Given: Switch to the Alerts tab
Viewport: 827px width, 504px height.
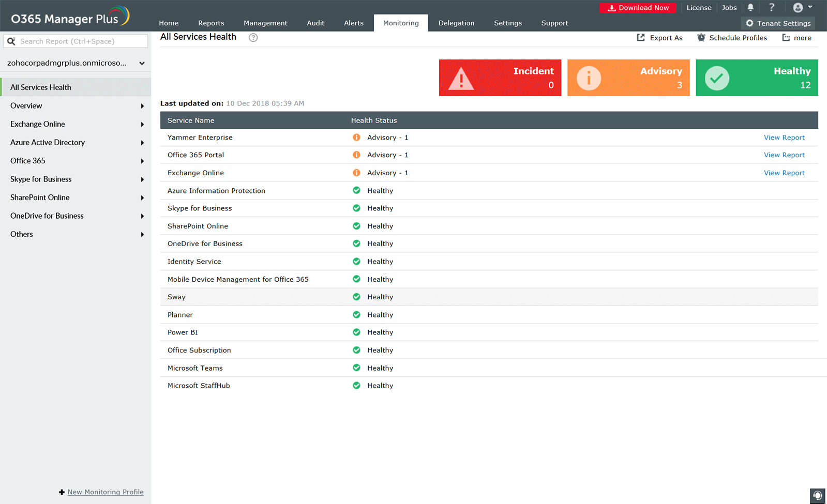Looking at the screenshot, I should click(354, 23).
